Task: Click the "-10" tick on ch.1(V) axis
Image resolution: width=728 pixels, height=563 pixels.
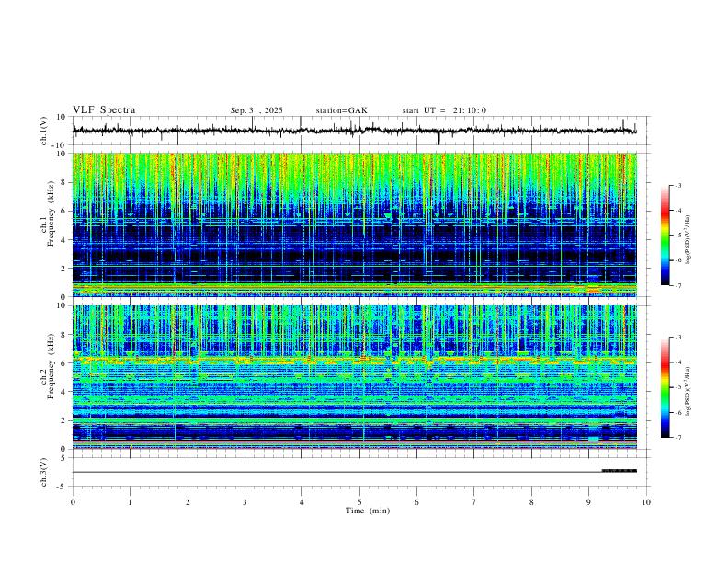Action: click(x=61, y=145)
